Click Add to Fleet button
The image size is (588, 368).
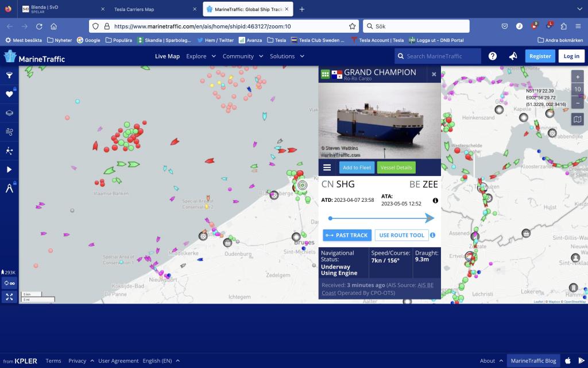(357, 167)
